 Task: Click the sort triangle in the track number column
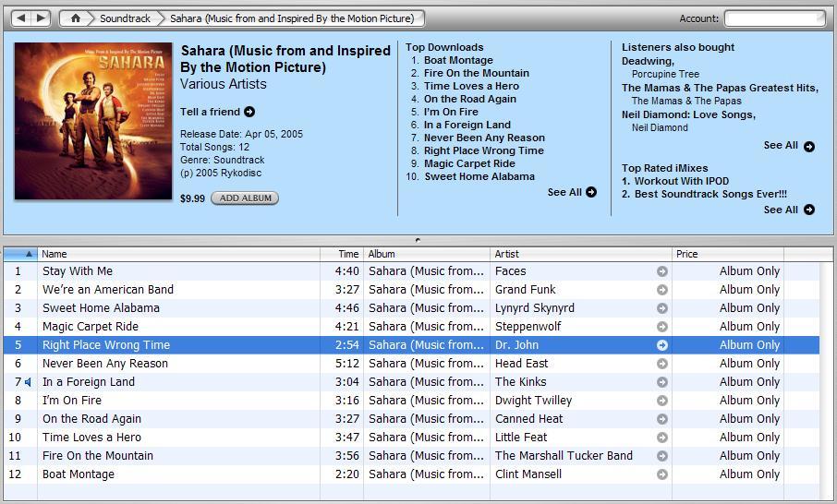29,254
